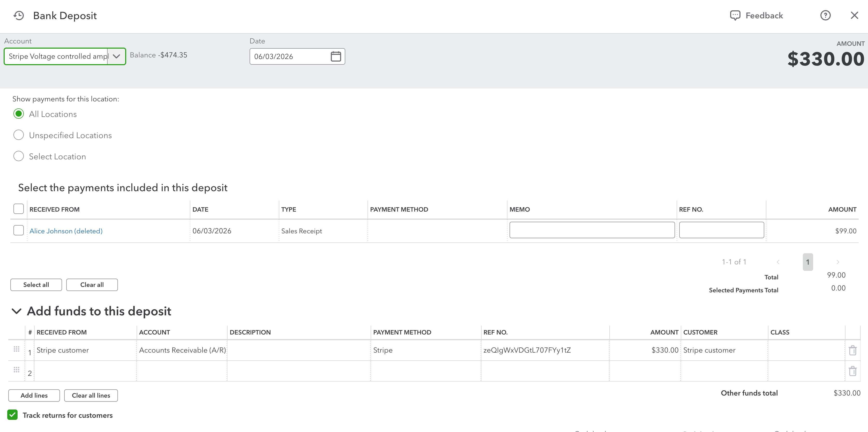868x432 pixels.
Task: Expand the Account dropdown arrow
Action: click(116, 56)
